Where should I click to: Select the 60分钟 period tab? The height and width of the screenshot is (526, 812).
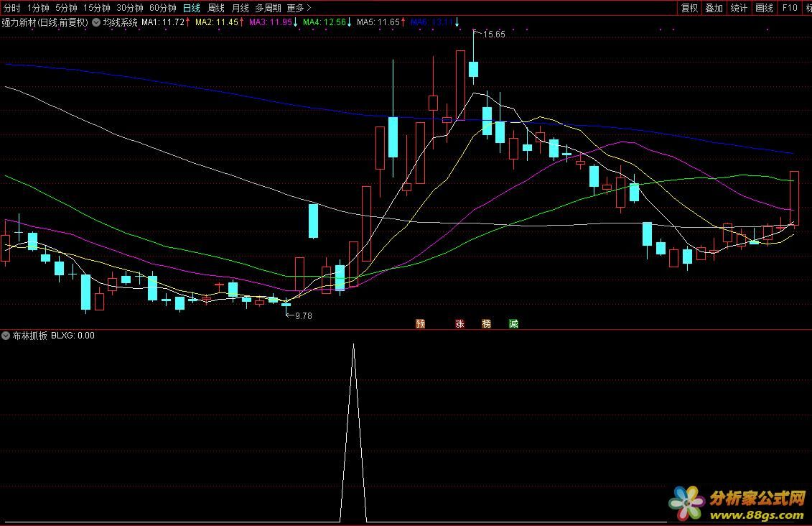[163, 8]
